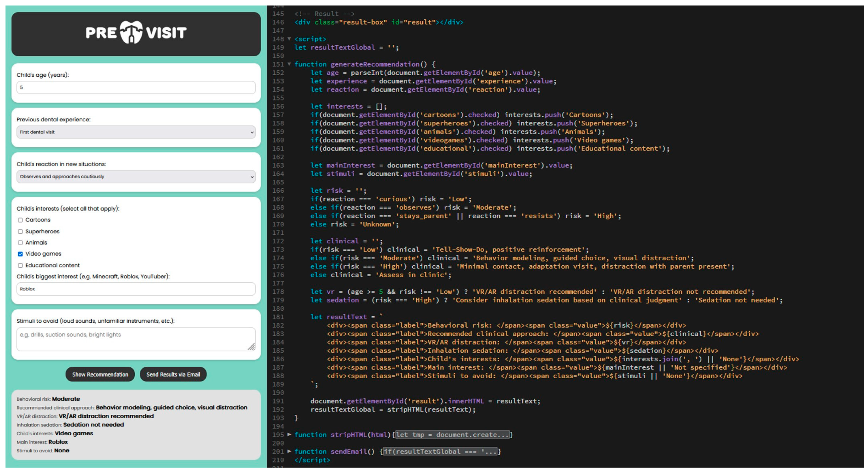Click the Stimuli to avoid textarea
Screen dimensions: 868x471
[136, 339]
